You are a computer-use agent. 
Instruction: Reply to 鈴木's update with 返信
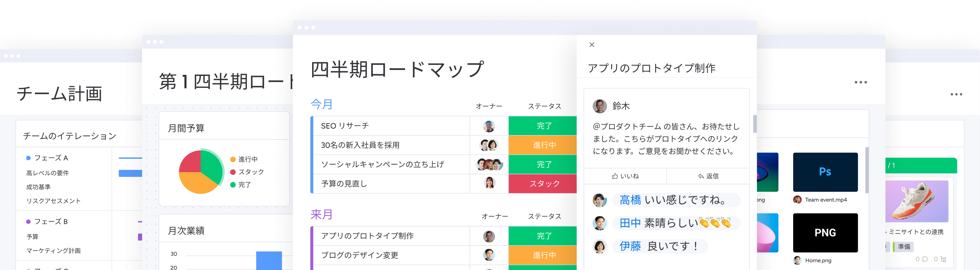pos(708,176)
